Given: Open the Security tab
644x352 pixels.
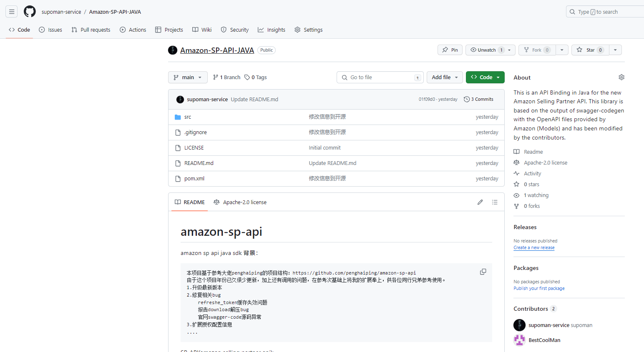Looking at the screenshot, I should point(235,30).
